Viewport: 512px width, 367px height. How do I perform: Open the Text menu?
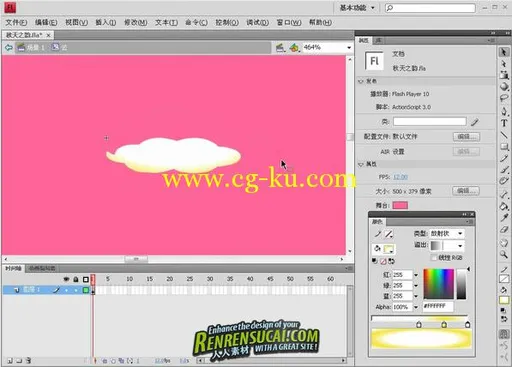click(166, 22)
